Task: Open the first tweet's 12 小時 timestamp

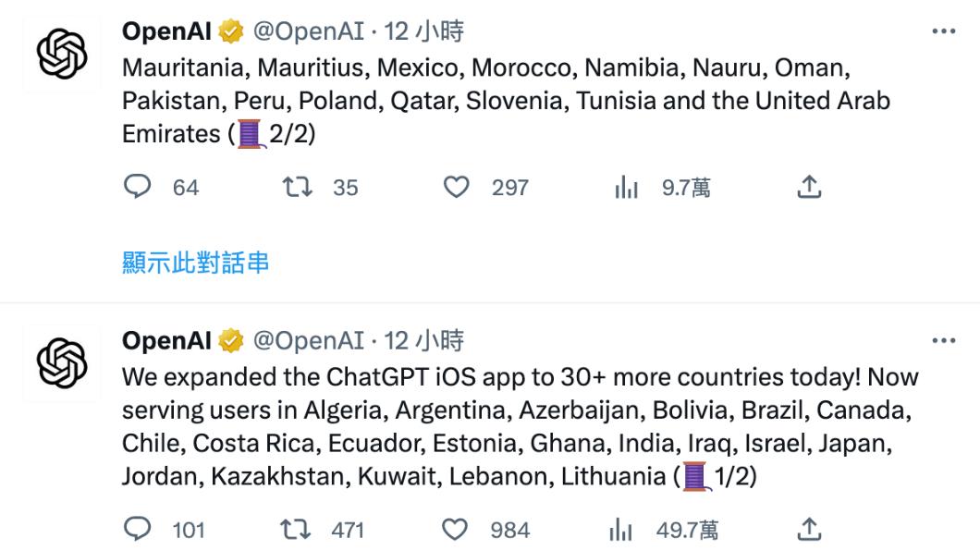Action: [x=424, y=32]
